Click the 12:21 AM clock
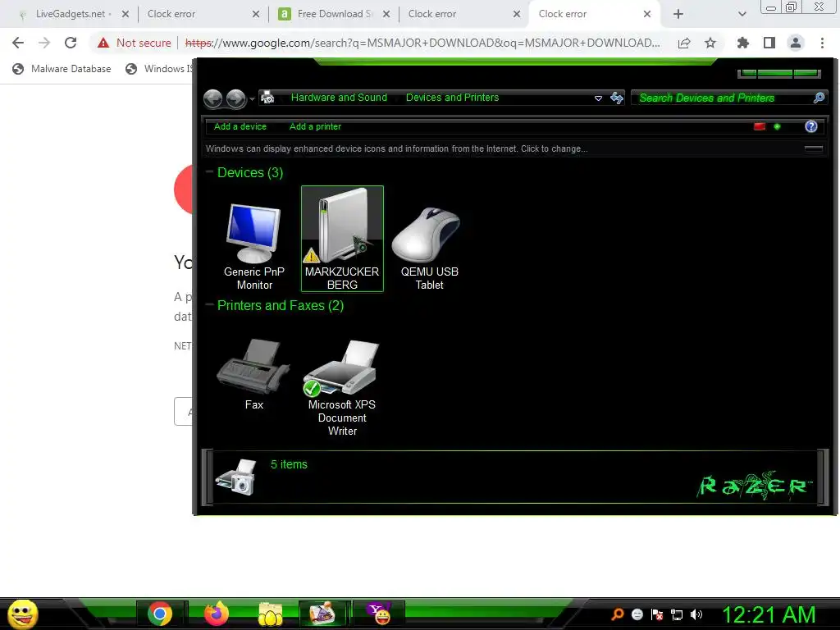 click(769, 614)
